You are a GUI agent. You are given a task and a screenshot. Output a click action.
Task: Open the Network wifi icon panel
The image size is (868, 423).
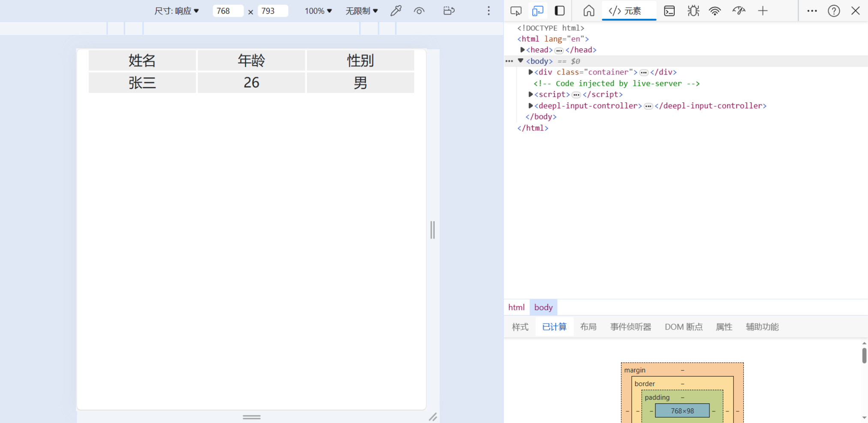pyautogui.click(x=715, y=11)
